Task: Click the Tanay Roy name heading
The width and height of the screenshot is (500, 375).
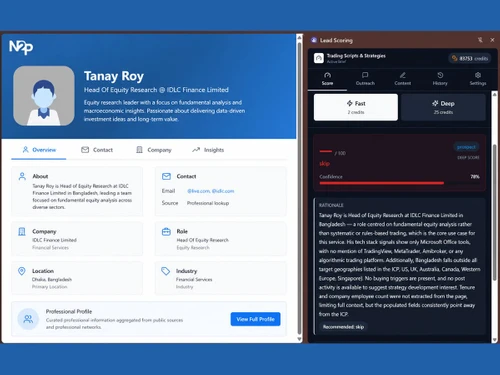Action: [114, 76]
